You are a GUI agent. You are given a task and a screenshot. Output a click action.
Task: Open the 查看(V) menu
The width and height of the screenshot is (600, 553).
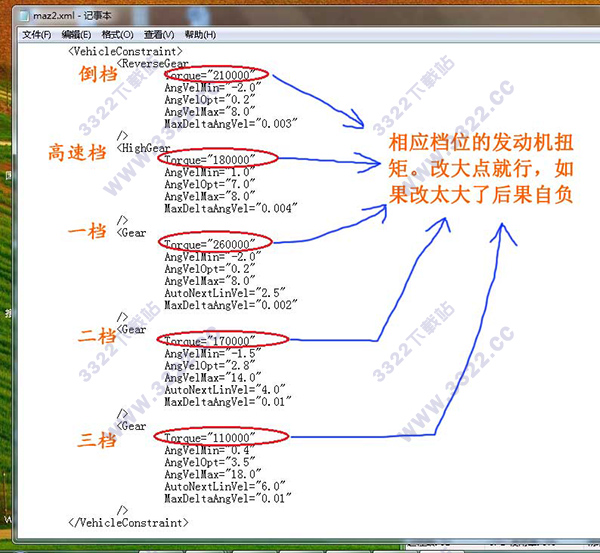tap(159, 35)
